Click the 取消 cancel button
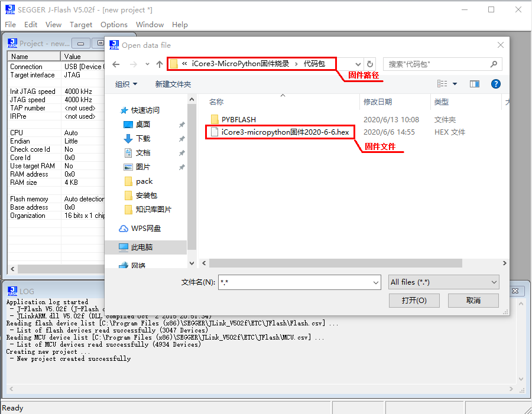 tap(473, 300)
